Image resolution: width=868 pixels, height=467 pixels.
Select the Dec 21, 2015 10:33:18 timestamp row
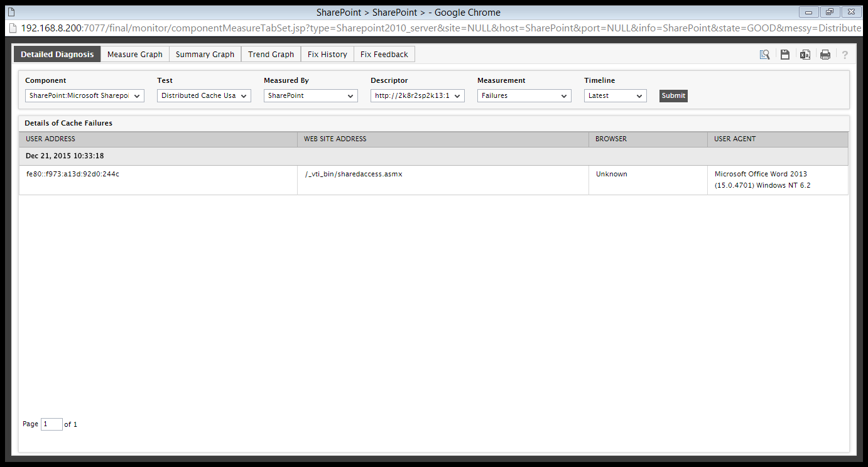click(x=433, y=156)
